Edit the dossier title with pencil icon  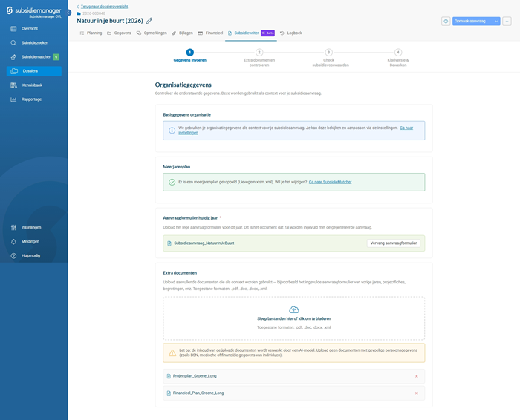click(149, 21)
